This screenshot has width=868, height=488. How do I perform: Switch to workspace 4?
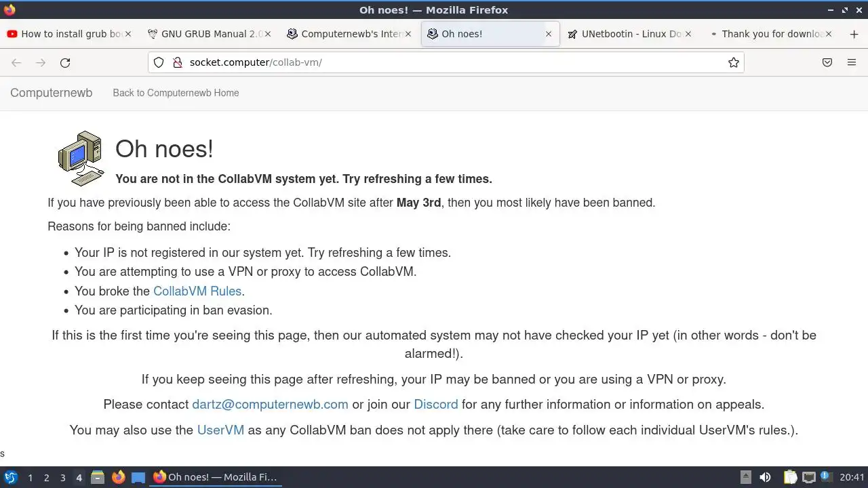point(79,477)
